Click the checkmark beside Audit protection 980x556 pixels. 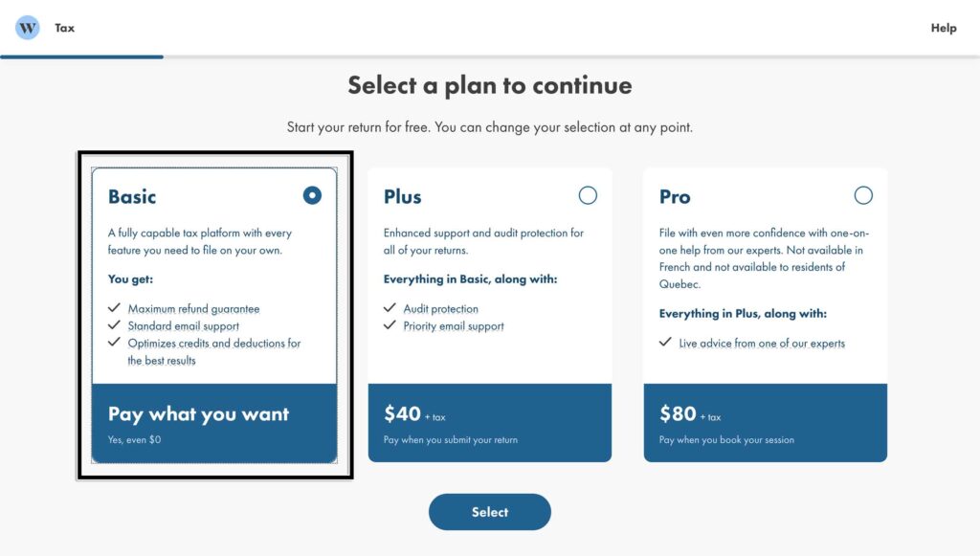click(x=390, y=308)
